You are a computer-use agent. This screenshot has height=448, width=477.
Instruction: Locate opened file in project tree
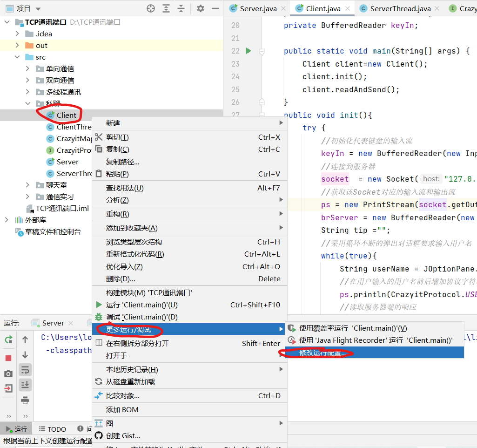[x=150, y=8]
